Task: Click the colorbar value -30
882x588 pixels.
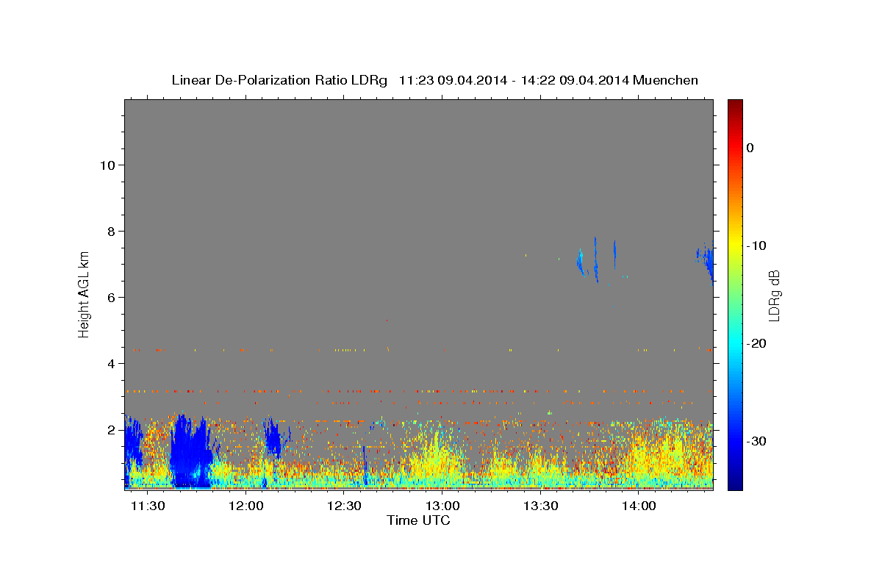Action: tap(757, 441)
